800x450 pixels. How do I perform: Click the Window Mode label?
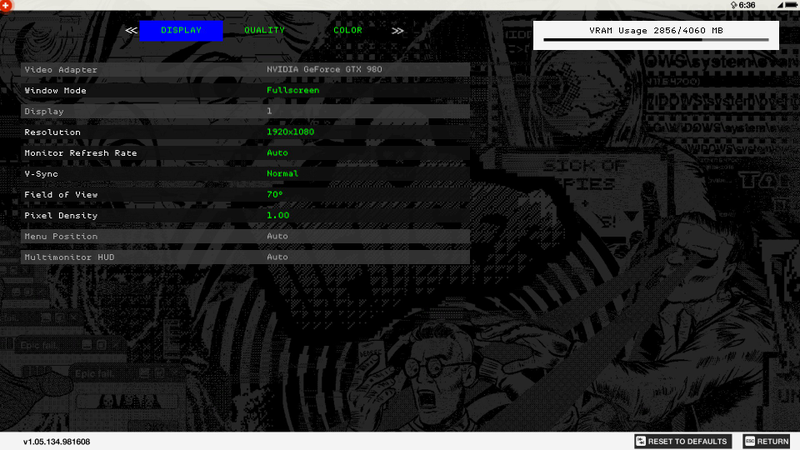(55, 91)
